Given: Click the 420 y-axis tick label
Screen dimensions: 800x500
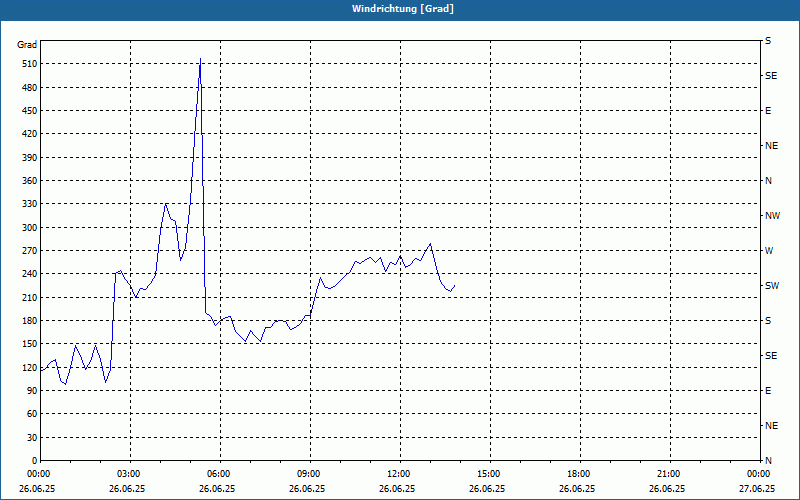Looking at the screenshot, I should point(30,134).
